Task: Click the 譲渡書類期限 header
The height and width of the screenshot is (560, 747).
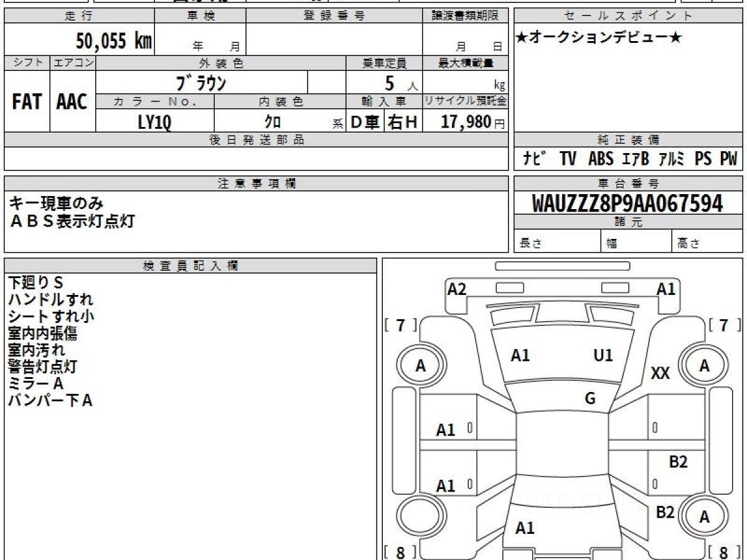Action: click(466, 16)
